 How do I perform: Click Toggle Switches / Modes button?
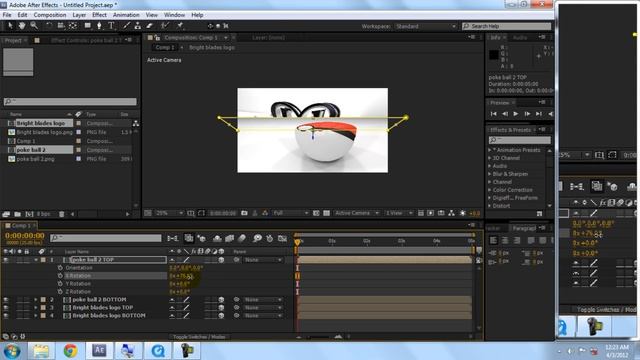pyautogui.click(x=199, y=337)
